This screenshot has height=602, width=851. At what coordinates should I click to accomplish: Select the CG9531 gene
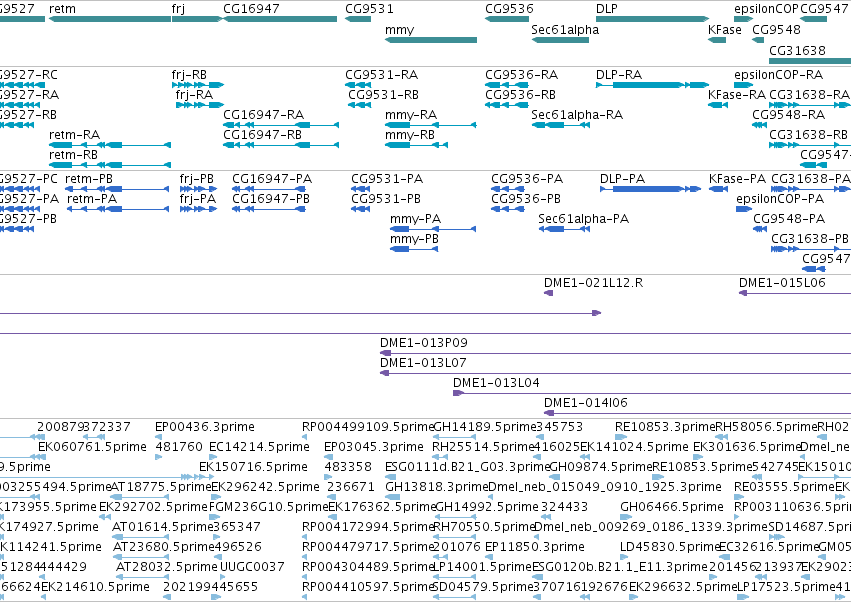coord(358,19)
